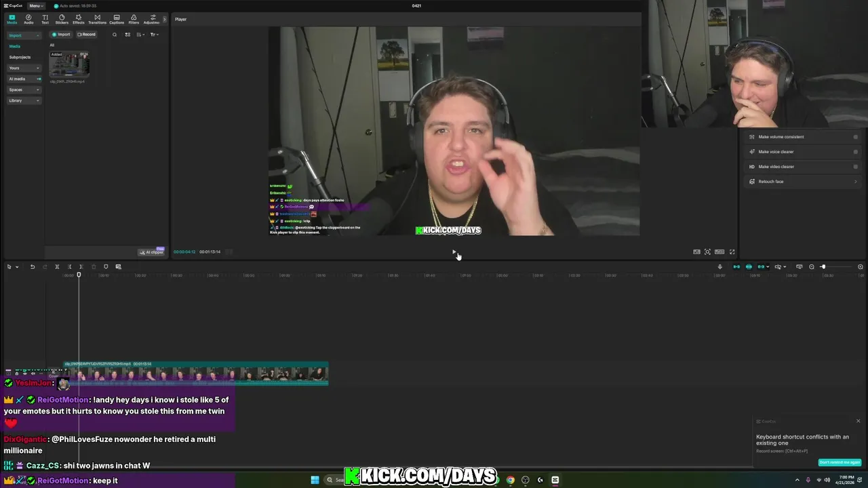Open Chrome from the taskbar
Image resolution: width=868 pixels, height=488 pixels.
click(x=511, y=480)
